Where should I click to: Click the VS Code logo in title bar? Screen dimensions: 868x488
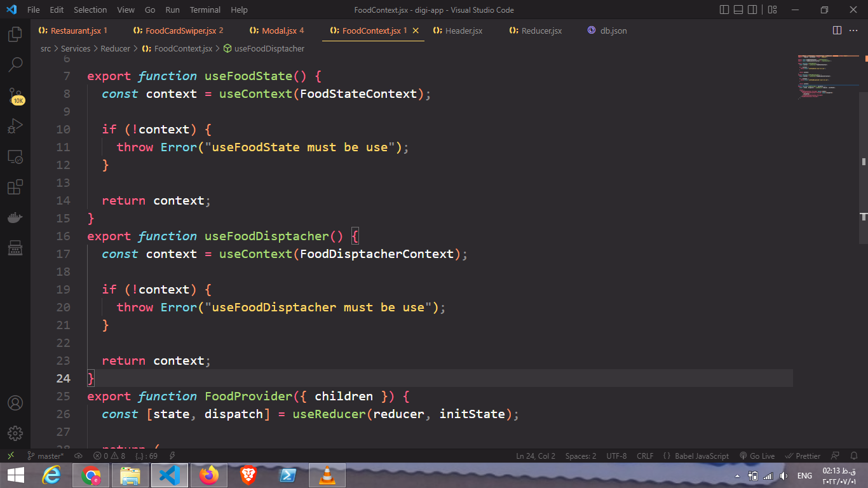pos(11,10)
